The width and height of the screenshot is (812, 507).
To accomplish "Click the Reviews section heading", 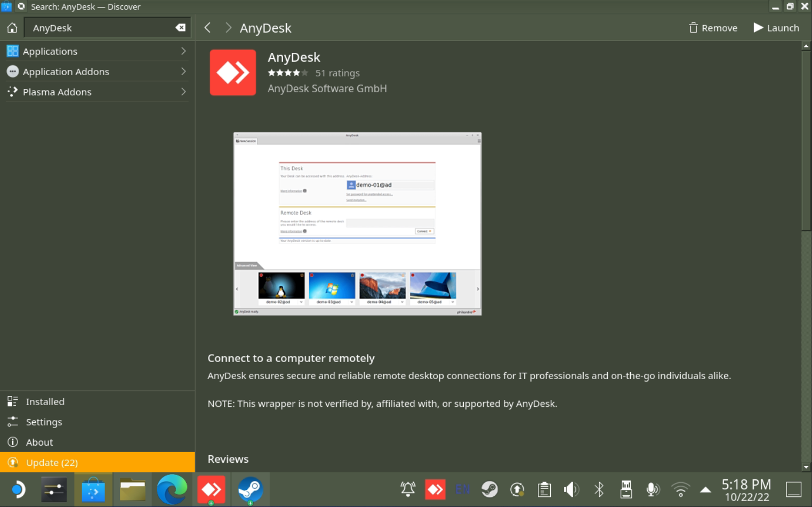I will point(228,459).
